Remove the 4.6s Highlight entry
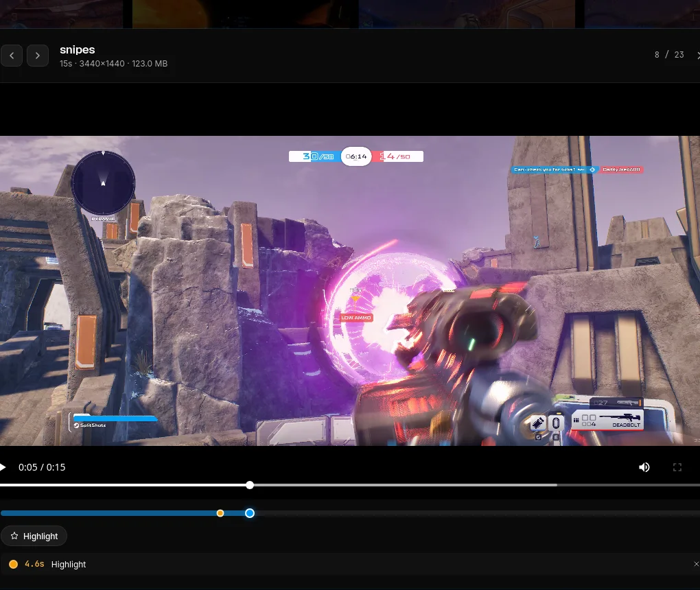700x590 pixels. tap(696, 564)
